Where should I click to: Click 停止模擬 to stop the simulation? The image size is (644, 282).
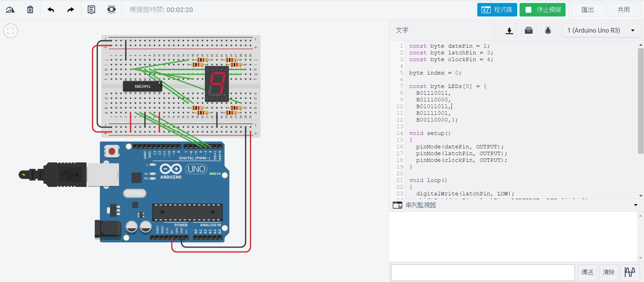[542, 10]
